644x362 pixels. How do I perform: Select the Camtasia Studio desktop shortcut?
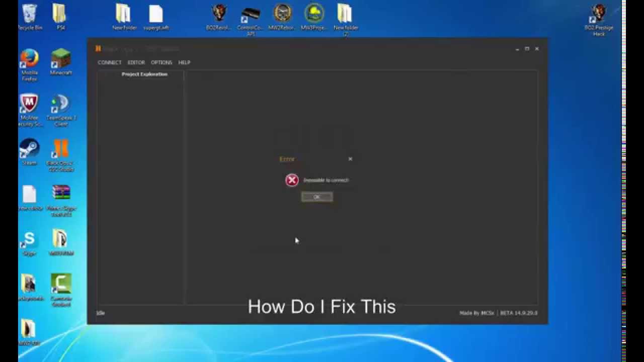(61, 290)
